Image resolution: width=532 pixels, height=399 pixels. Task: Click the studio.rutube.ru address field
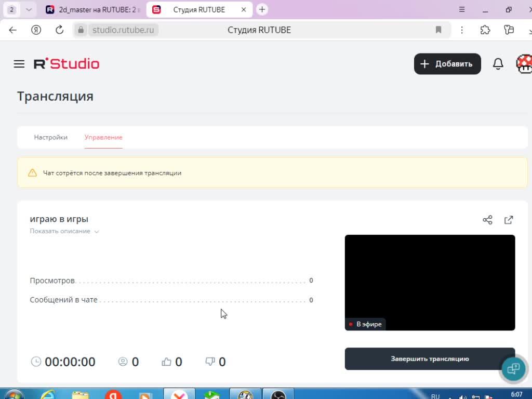click(x=123, y=30)
